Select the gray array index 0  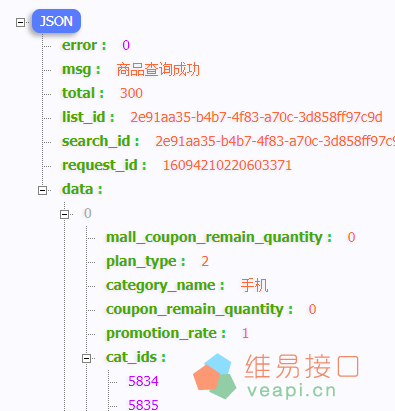(88, 213)
